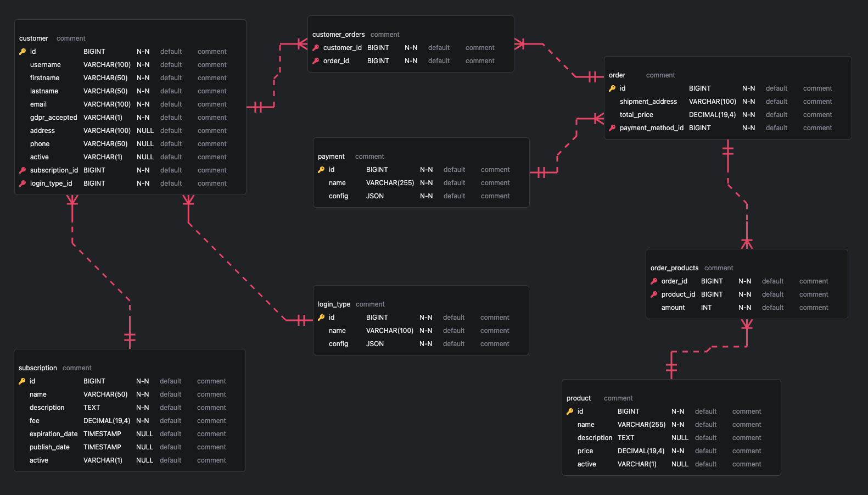
Task: Click the JSON type in payment config row
Action: (375, 196)
